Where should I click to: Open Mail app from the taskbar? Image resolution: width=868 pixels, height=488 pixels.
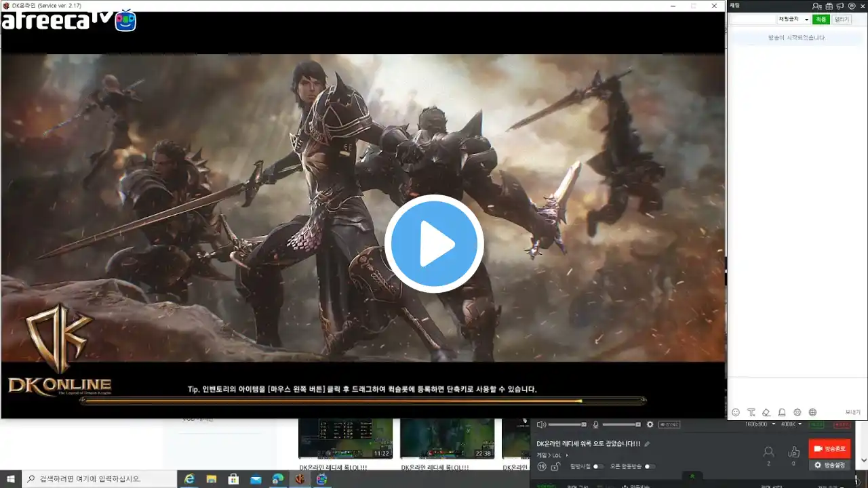point(256,479)
